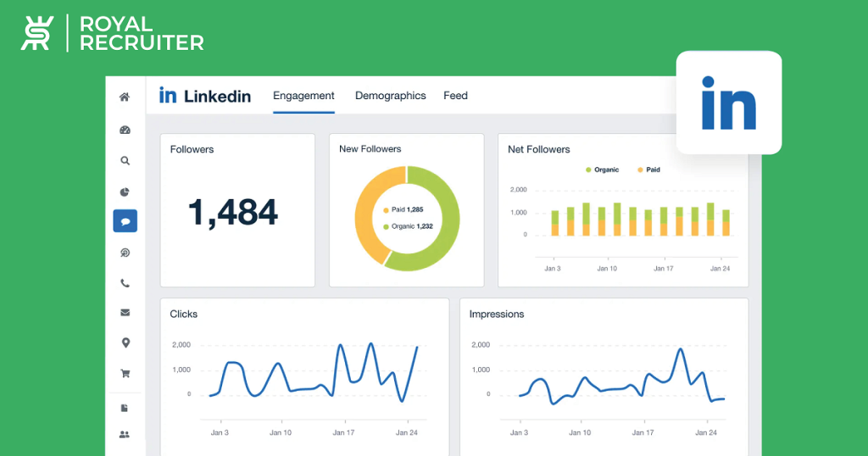The height and width of the screenshot is (456, 868).
Task: Toggle the Paid legend in Net Followers
Action: point(648,170)
